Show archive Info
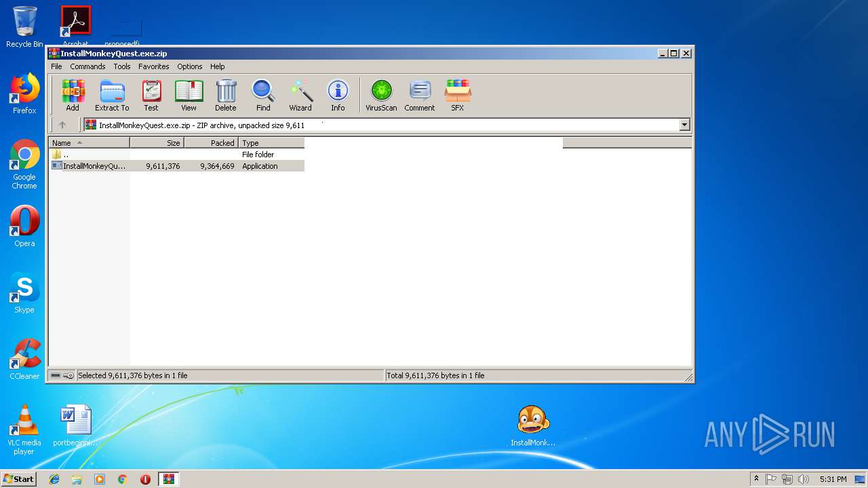This screenshot has width=868, height=488. 338,96
